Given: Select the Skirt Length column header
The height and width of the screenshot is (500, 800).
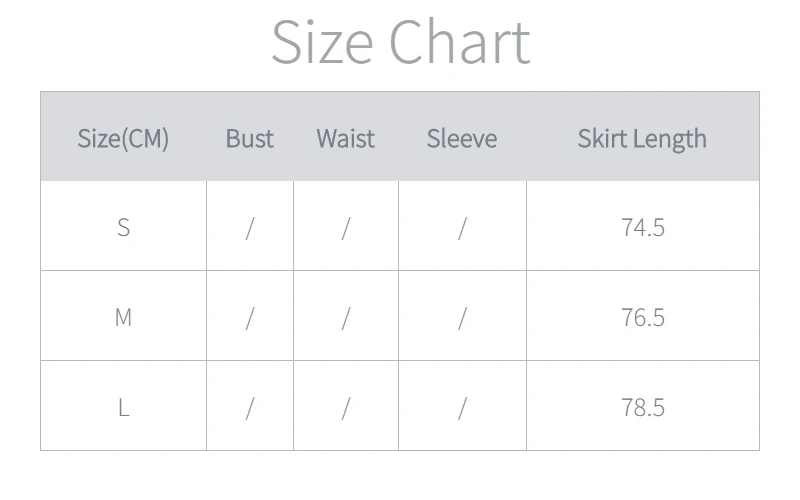Looking at the screenshot, I should pyautogui.click(x=642, y=138).
